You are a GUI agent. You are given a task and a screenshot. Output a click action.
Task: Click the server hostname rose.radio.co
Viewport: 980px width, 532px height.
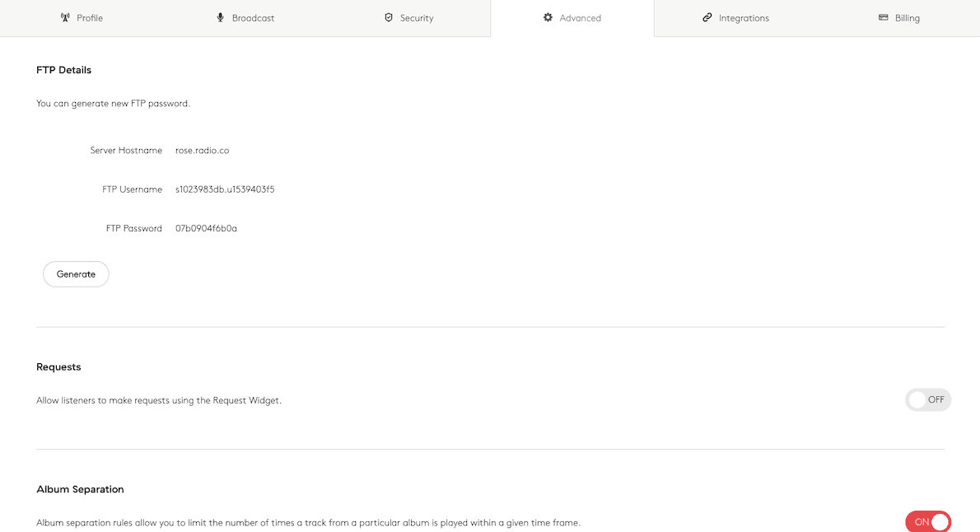click(x=202, y=151)
